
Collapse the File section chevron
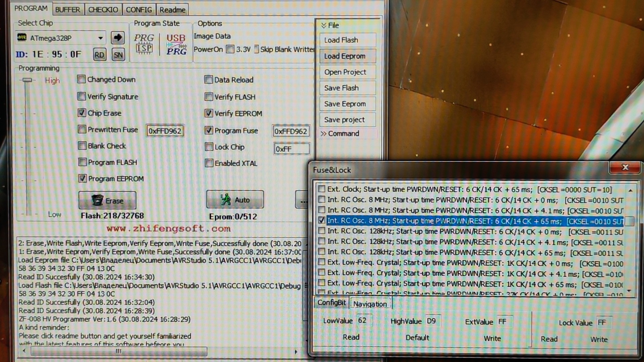point(324,25)
